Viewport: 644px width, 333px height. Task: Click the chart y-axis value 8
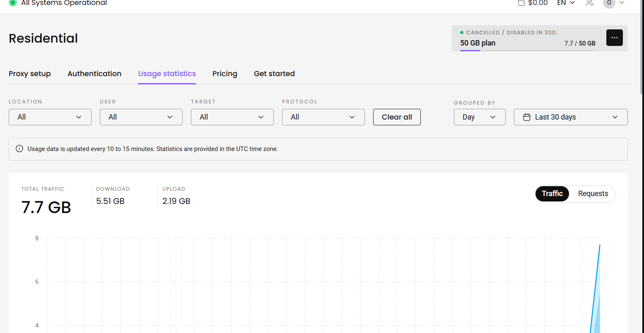click(x=37, y=238)
